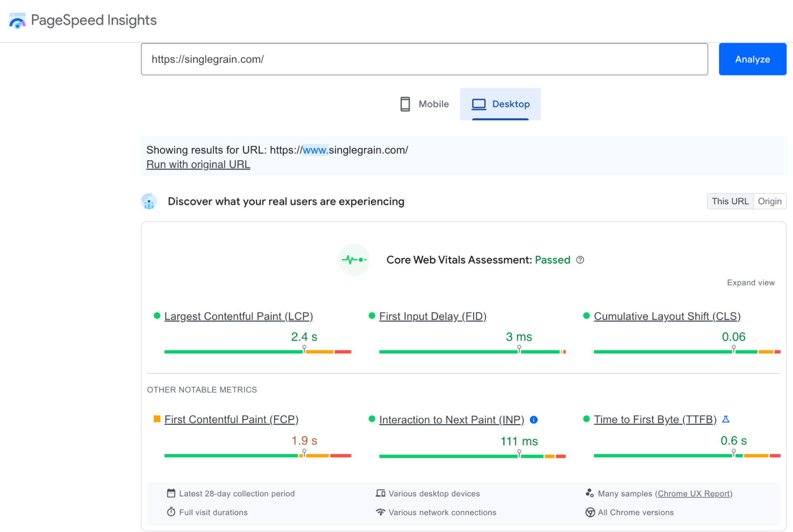Click the Passed assessment status text
This screenshot has width=793, height=532.
click(553, 260)
